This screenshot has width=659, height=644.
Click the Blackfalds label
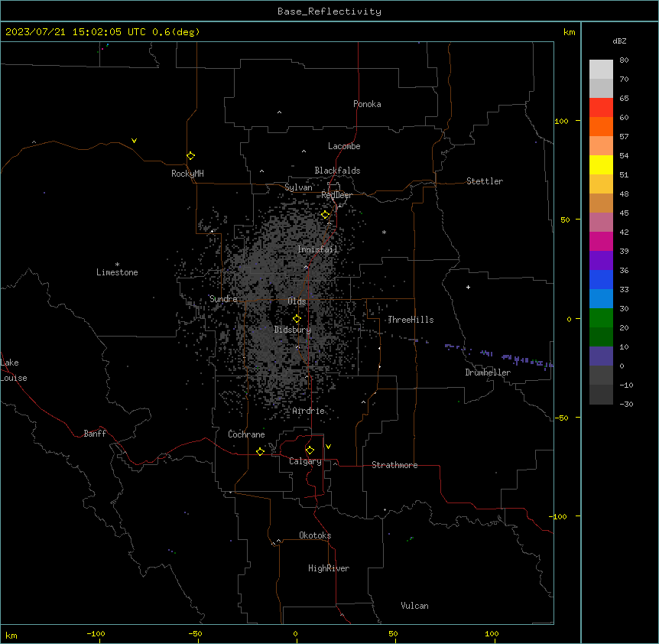(x=337, y=171)
